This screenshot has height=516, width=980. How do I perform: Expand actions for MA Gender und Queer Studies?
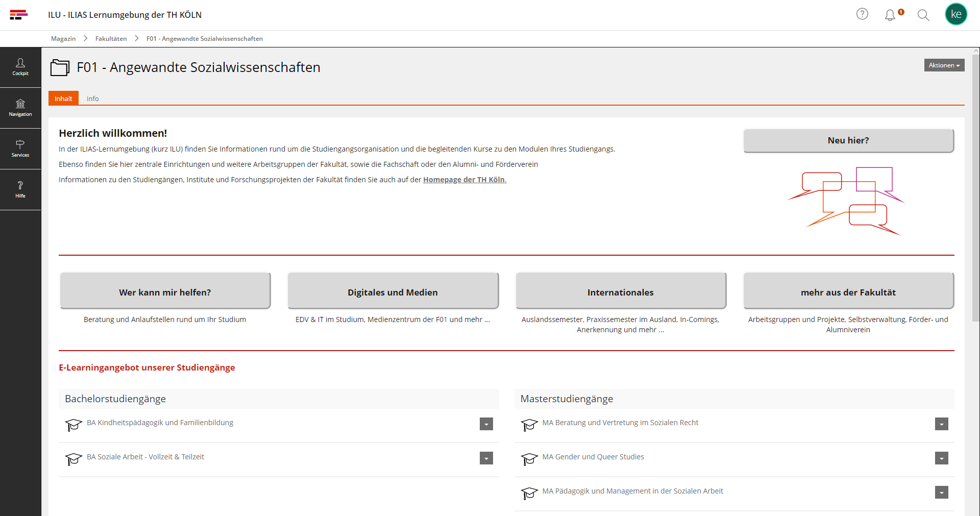pyautogui.click(x=941, y=458)
